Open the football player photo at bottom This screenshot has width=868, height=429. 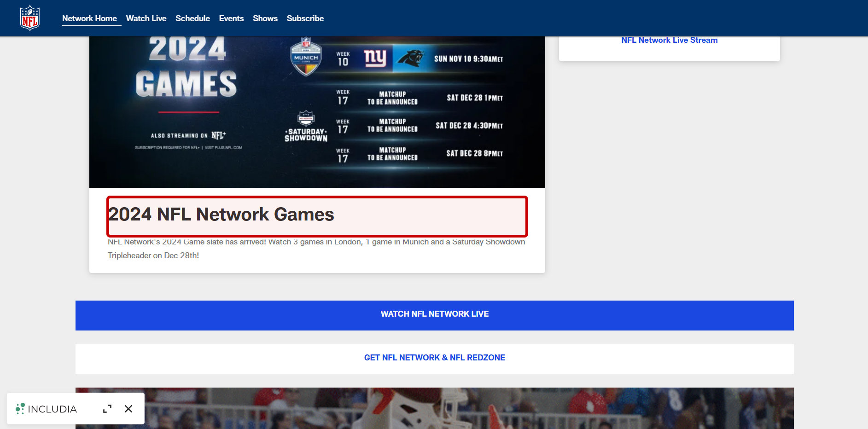point(435,408)
